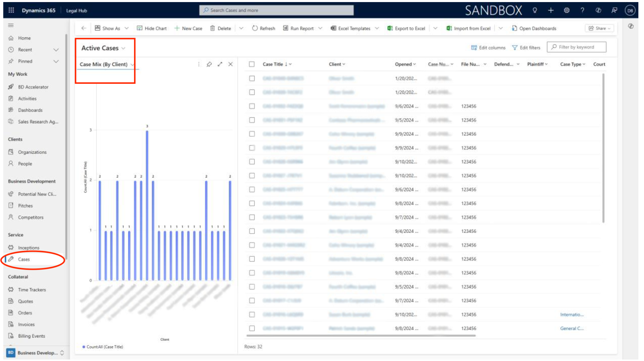
Task: Open Organizations in the sidebar
Action: 32,152
